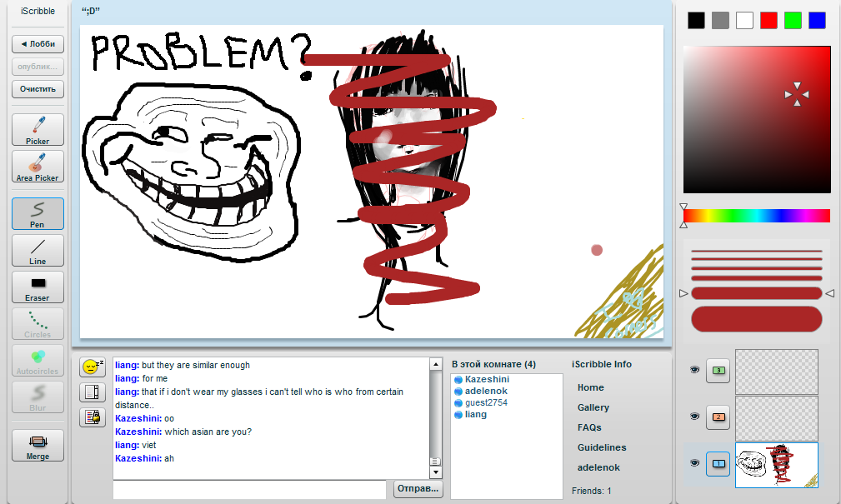The width and height of the screenshot is (841, 504).
Task: Select user liang in room list
Action: point(475,415)
